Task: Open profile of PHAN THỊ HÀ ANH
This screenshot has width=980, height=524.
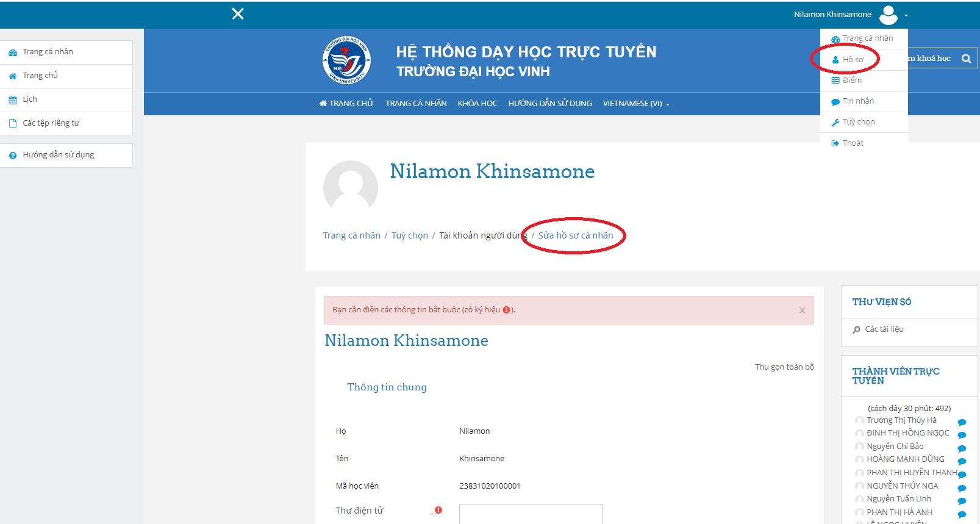Action: pos(900,512)
